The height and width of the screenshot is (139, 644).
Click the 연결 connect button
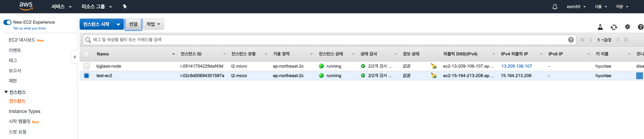[x=133, y=24]
